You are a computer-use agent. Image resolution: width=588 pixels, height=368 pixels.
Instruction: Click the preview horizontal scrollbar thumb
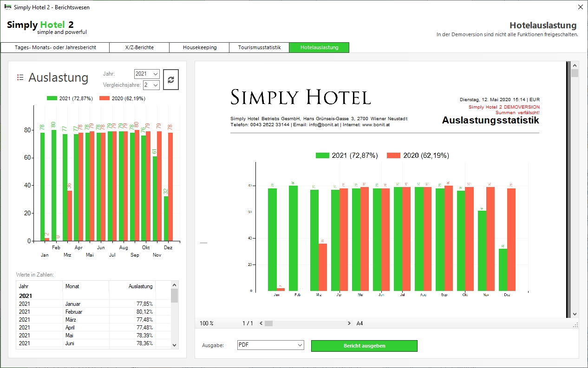[268, 323]
